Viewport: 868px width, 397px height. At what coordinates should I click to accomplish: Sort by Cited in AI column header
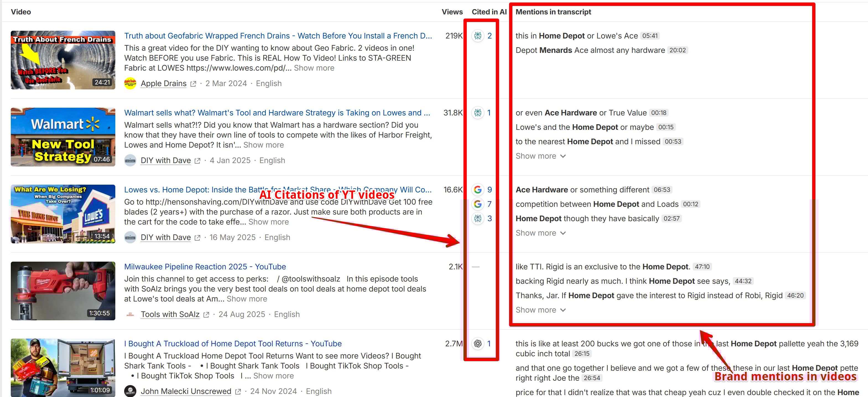(x=489, y=12)
